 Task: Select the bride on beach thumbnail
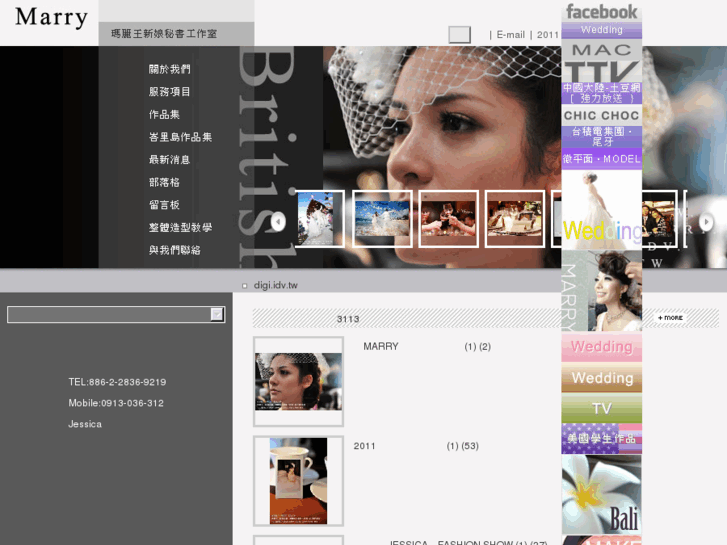tap(319, 219)
